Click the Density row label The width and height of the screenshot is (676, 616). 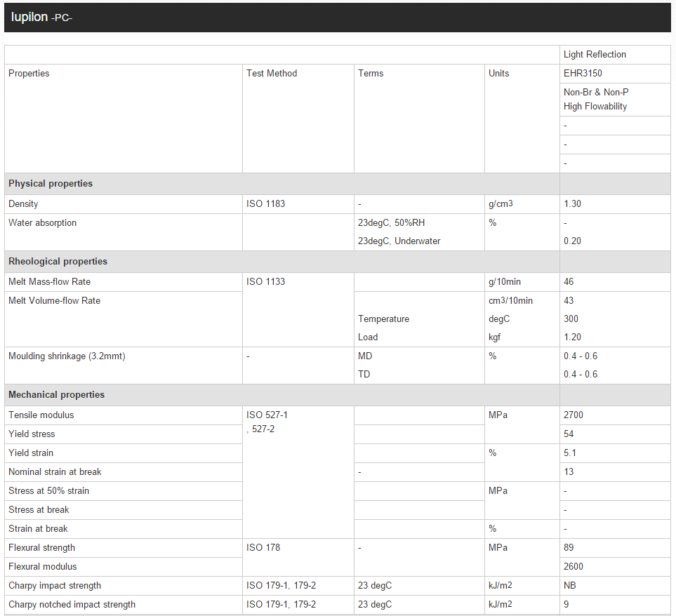click(x=23, y=203)
